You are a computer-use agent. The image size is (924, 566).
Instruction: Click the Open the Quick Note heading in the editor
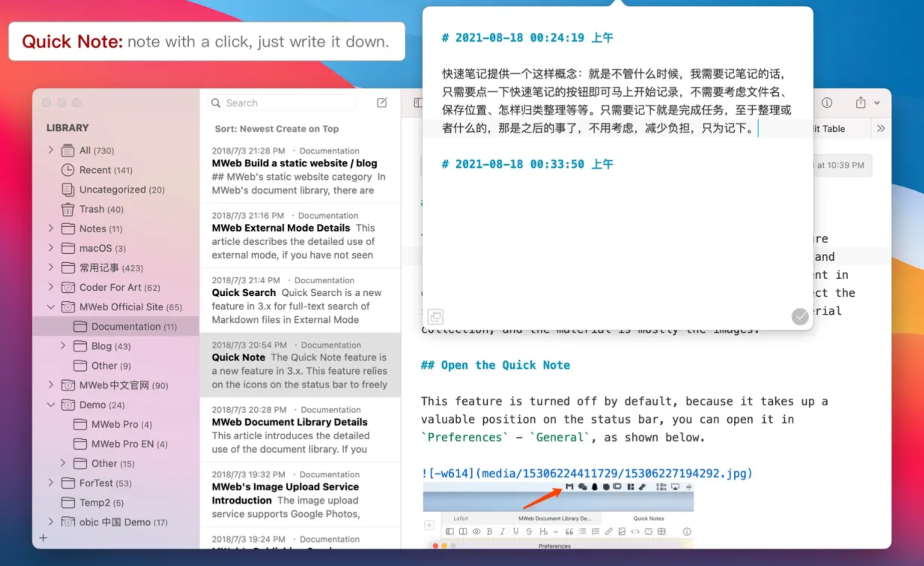click(495, 365)
